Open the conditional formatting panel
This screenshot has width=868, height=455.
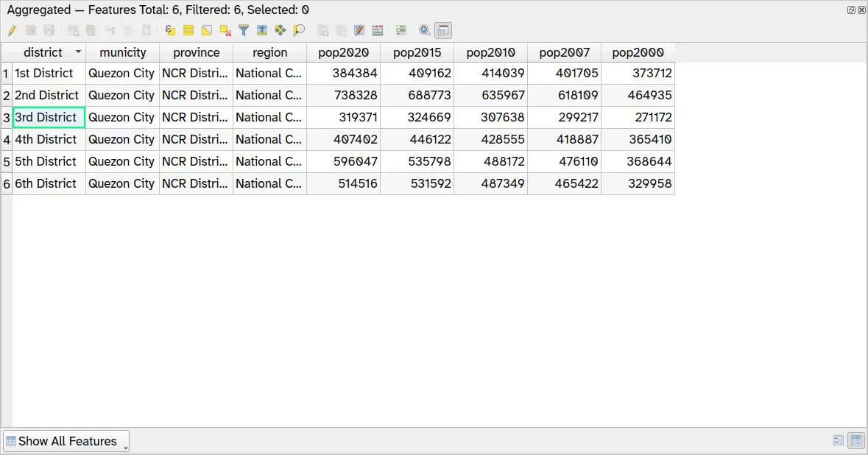click(401, 30)
